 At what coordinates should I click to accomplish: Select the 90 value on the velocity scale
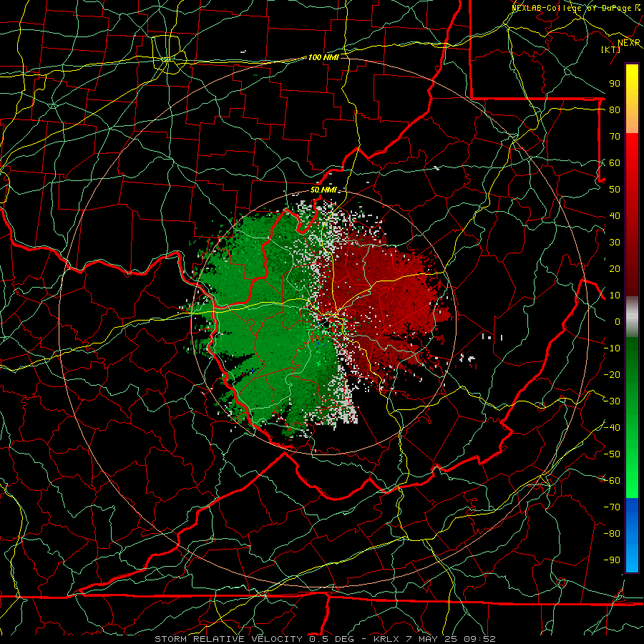[x=615, y=84]
